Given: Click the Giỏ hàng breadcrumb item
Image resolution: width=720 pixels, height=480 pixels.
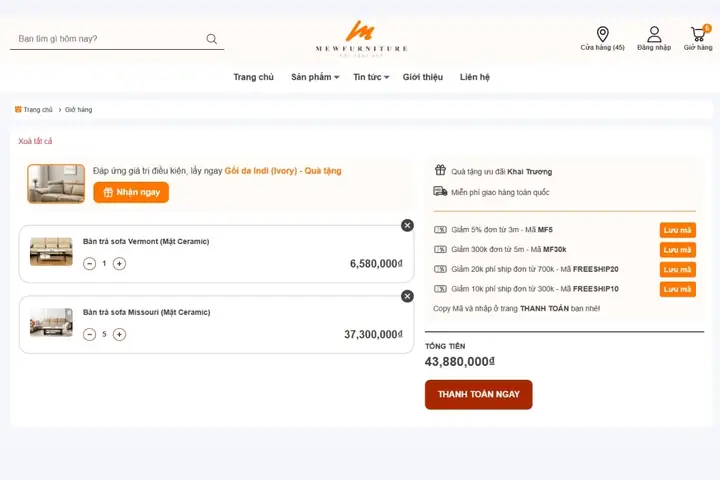Looking at the screenshot, I should click(x=79, y=110).
